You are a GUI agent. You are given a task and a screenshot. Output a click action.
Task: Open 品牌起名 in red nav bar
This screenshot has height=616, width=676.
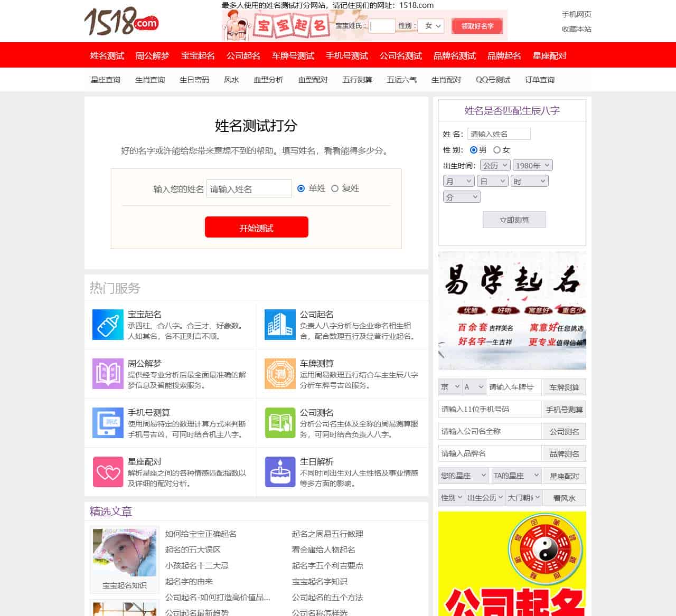click(x=504, y=55)
